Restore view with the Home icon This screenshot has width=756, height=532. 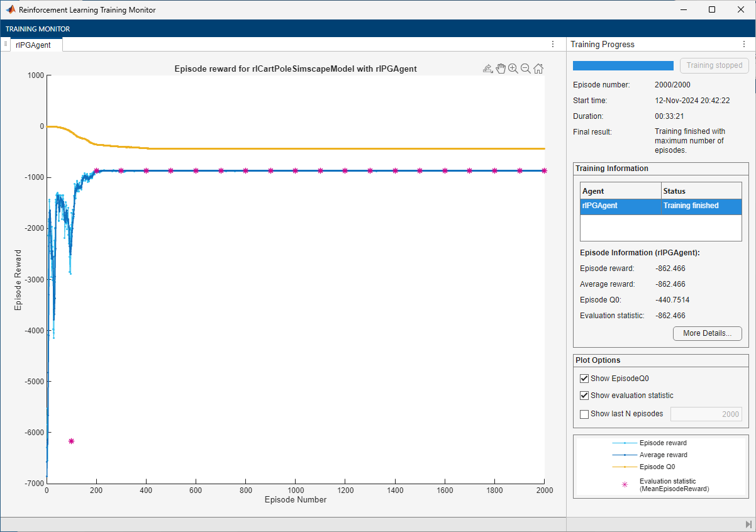point(539,69)
